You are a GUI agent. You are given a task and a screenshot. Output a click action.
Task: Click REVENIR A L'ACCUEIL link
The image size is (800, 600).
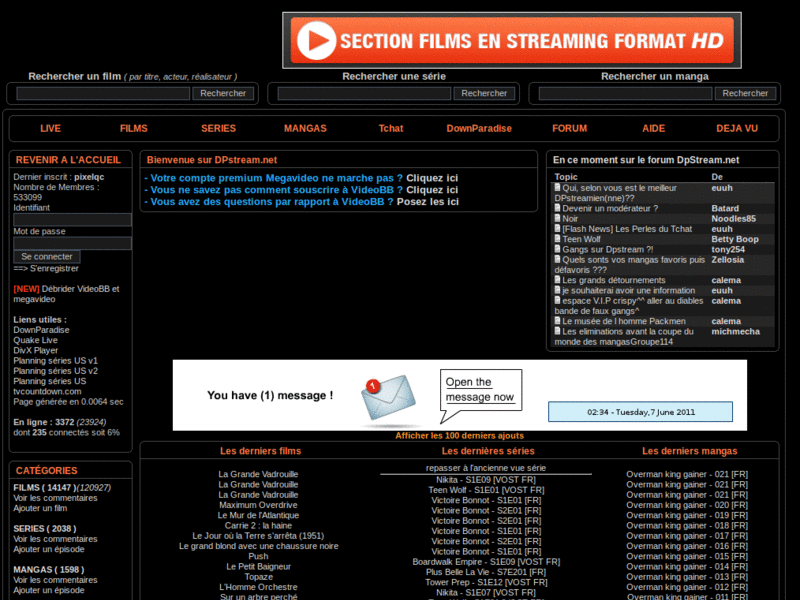coord(68,160)
